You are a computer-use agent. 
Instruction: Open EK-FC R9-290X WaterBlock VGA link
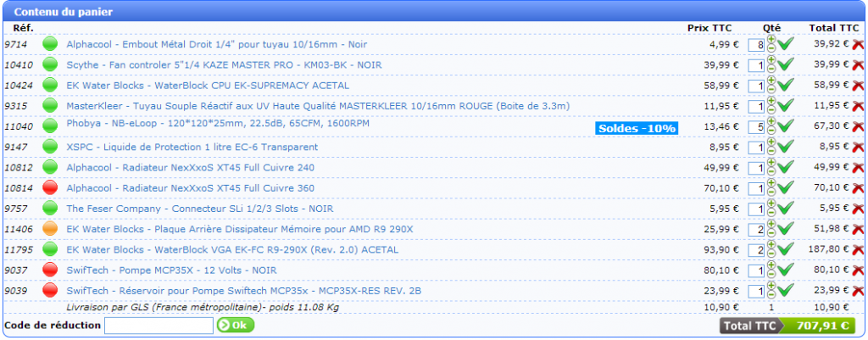[232, 250]
